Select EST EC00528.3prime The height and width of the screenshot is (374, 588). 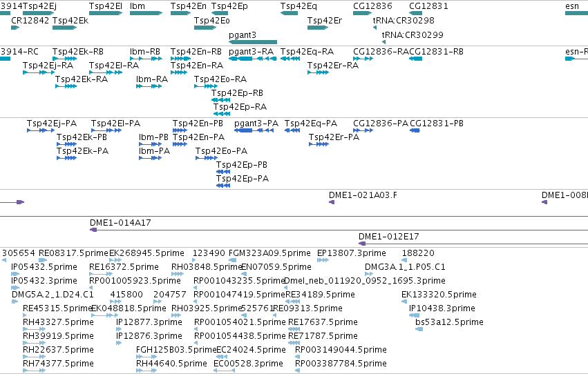[225, 371]
